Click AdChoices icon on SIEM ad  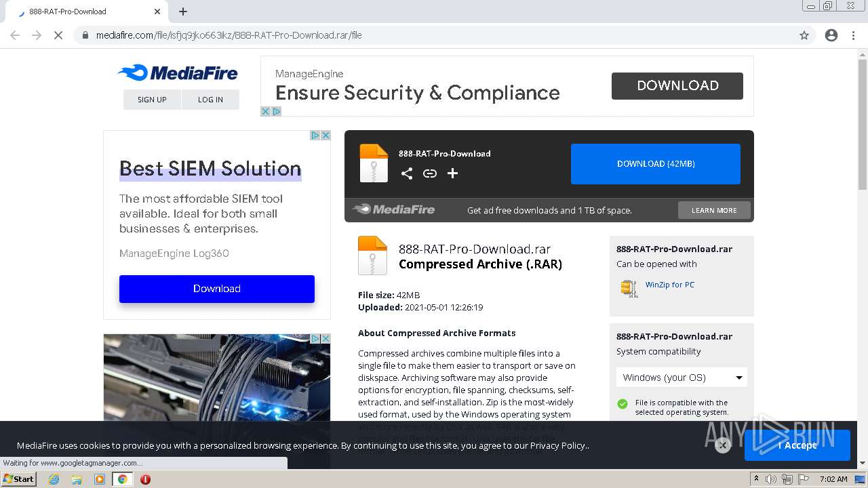[x=315, y=136]
